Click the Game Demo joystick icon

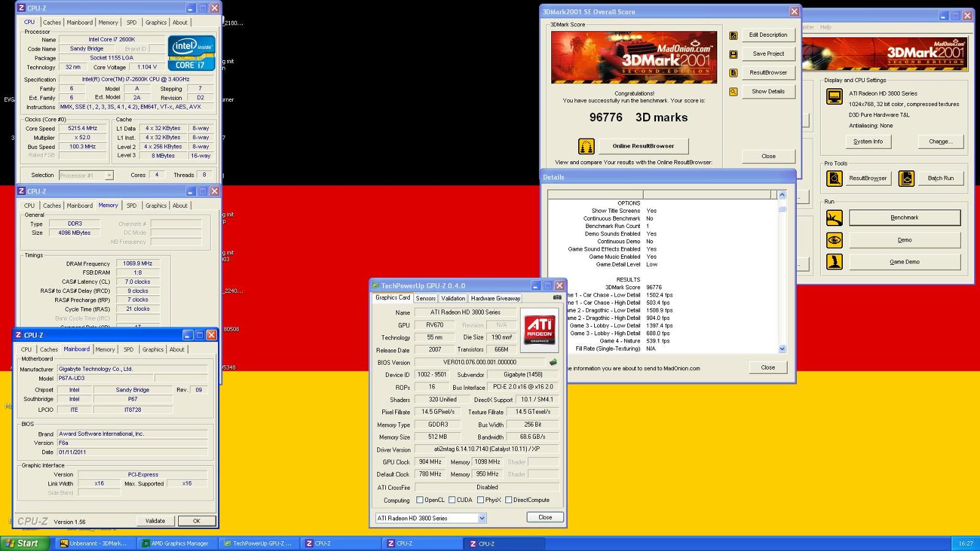point(834,262)
